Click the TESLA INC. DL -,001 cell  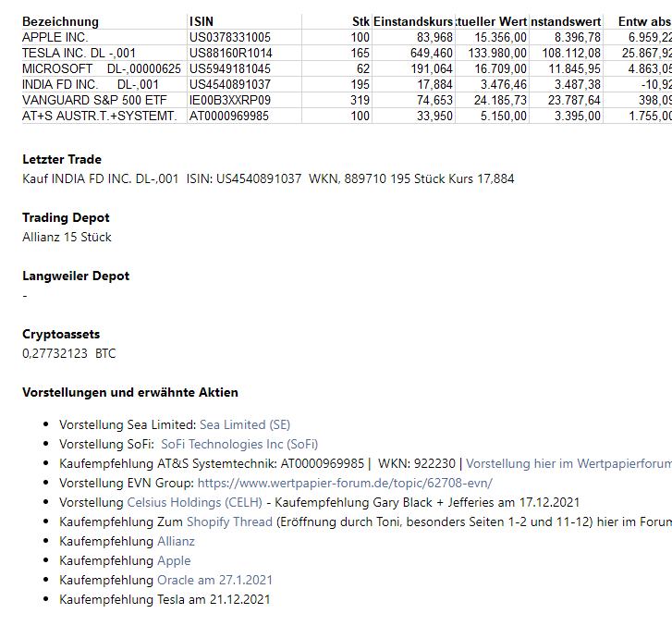tap(79, 54)
